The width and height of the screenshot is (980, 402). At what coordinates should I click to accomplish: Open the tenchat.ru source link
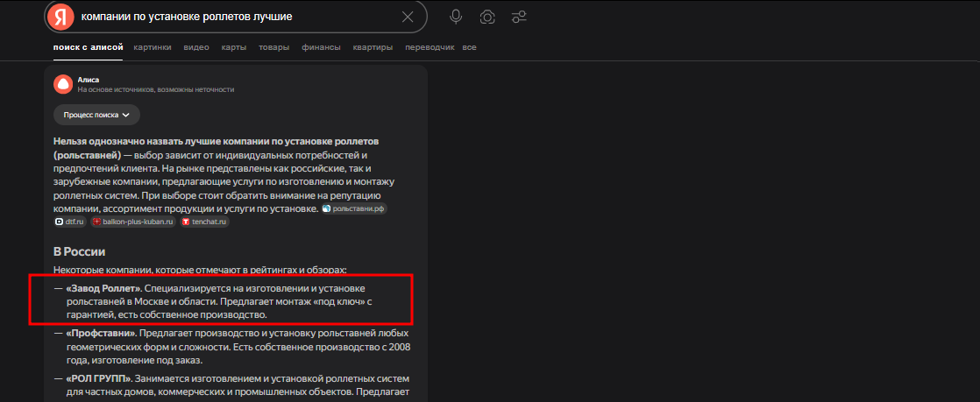click(x=205, y=222)
